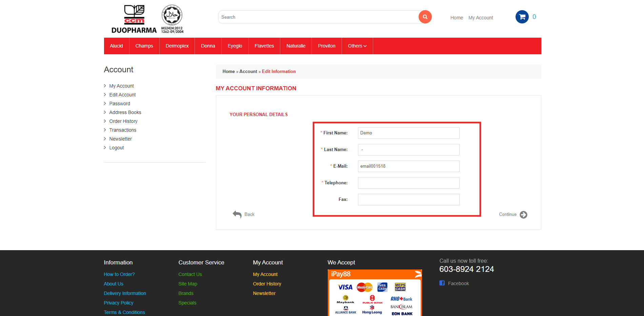Open the shopping cart icon
This screenshot has height=316, width=644.
pyautogui.click(x=522, y=17)
